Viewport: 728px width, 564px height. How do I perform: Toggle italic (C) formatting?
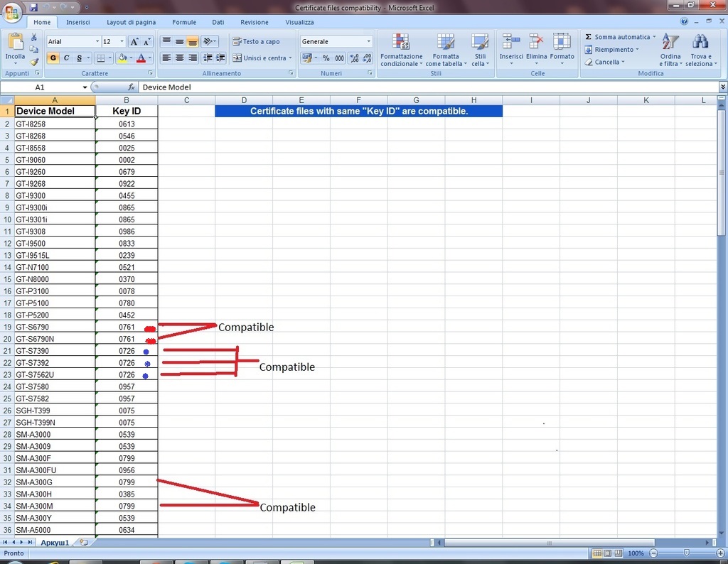pyautogui.click(x=66, y=58)
